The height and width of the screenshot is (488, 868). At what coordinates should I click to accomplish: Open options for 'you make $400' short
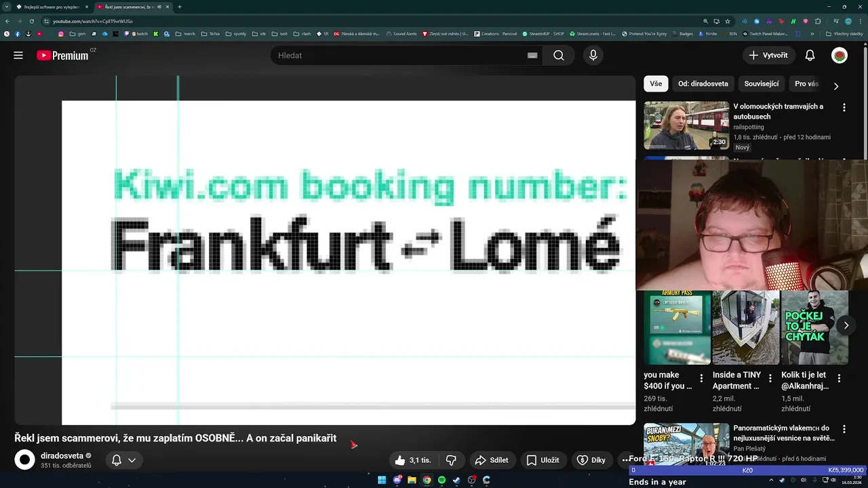[x=701, y=378]
